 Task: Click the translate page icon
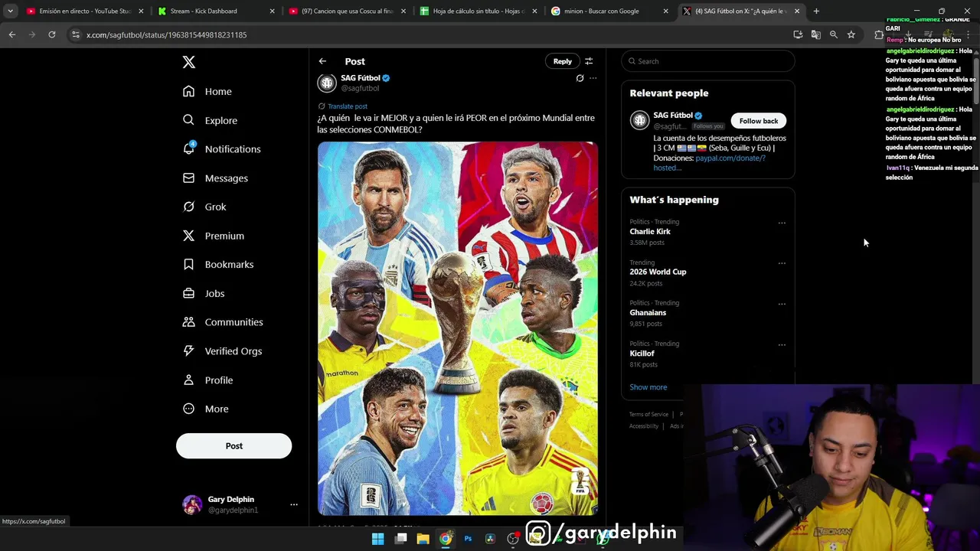click(x=815, y=34)
